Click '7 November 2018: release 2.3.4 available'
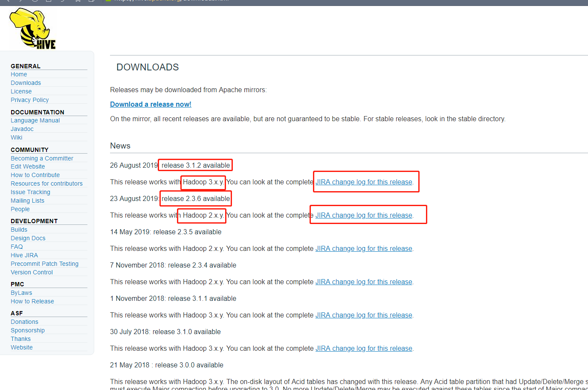The image size is (588, 390). point(173,265)
